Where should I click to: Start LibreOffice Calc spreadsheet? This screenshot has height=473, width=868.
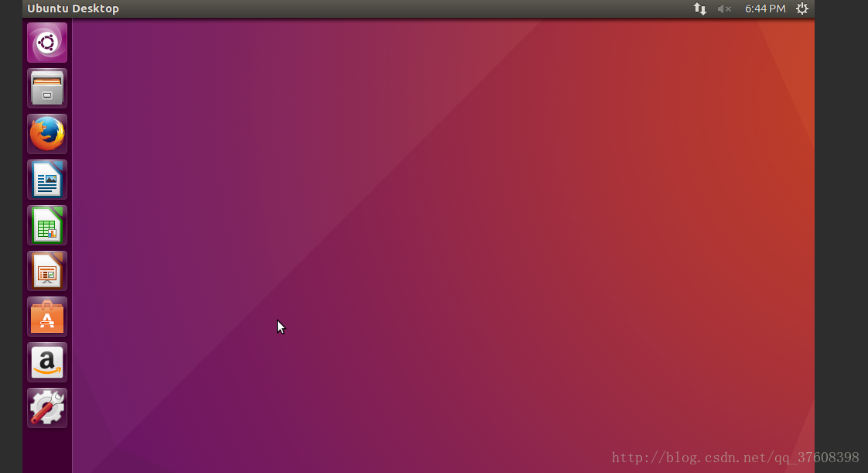click(x=46, y=225)
